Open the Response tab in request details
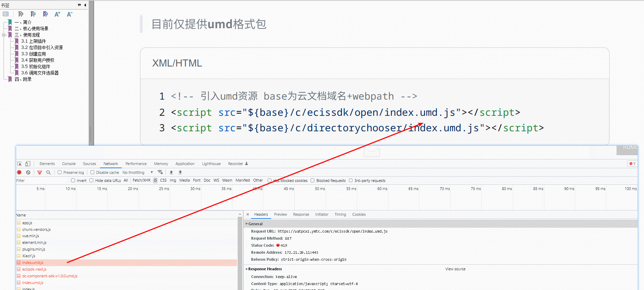This screenshot has height=290, width=644. point(301,214)
